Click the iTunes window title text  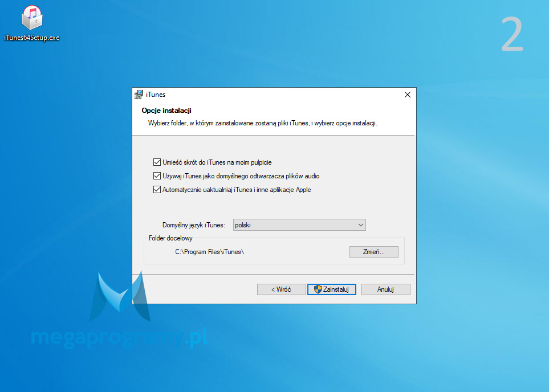pyautogui.click(x=156, y=95)
